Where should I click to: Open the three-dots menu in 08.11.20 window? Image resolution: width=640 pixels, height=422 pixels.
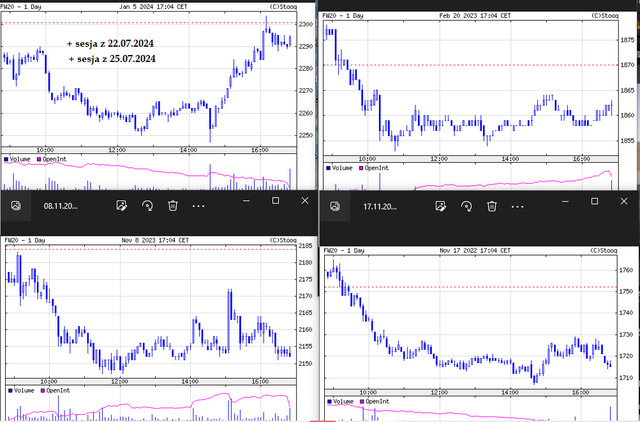[x=198, y=206]
